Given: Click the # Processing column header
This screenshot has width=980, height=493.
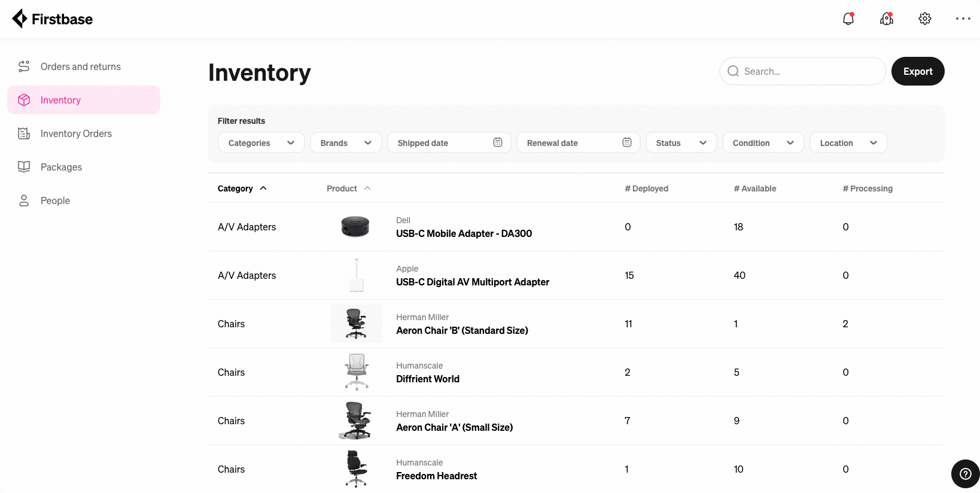Looking at the screenshot, I should click(868, 188).
